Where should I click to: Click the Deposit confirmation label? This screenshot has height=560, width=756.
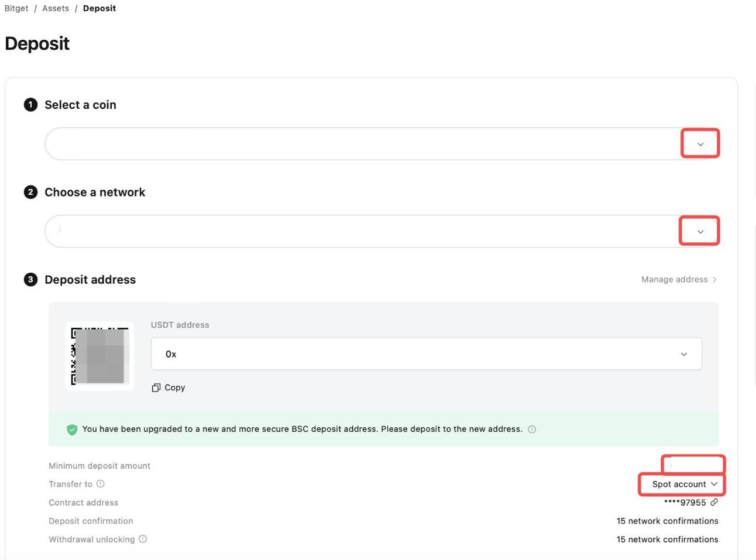click(91, 521)
